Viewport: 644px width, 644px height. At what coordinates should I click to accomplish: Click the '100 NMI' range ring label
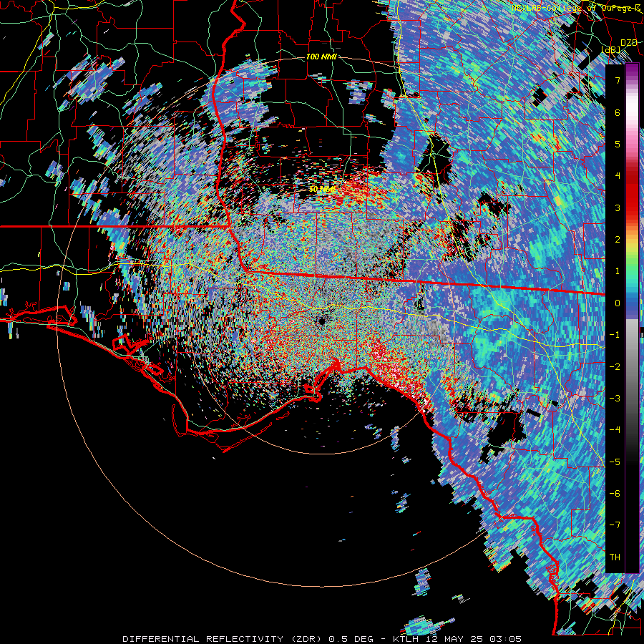(x=321, y=57)
